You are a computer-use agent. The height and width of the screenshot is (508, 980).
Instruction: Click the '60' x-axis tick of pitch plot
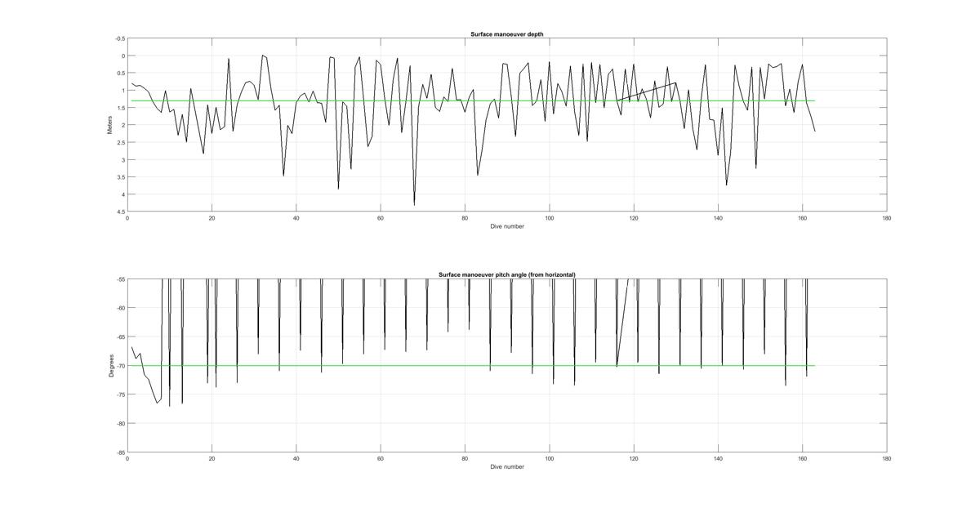381,459
